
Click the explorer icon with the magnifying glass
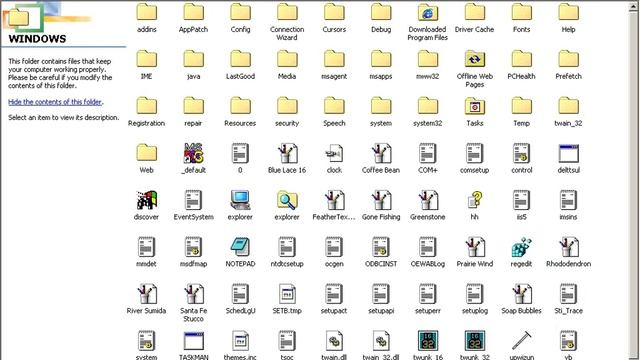(287, 200)
